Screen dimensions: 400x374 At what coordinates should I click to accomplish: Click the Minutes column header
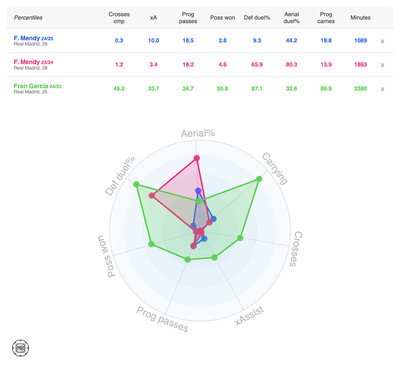(x=360, y=18)
